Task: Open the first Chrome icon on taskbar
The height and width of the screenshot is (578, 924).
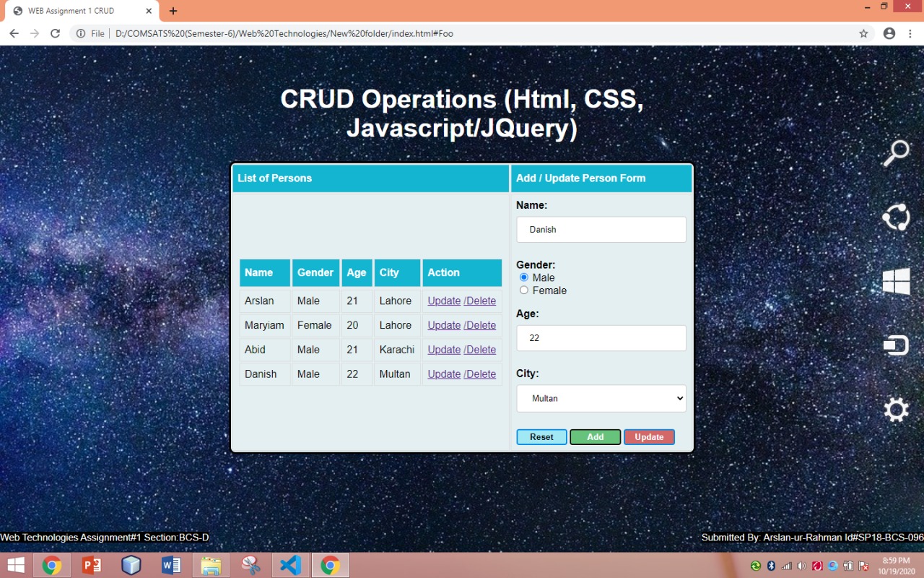Action: pos(51,565)
